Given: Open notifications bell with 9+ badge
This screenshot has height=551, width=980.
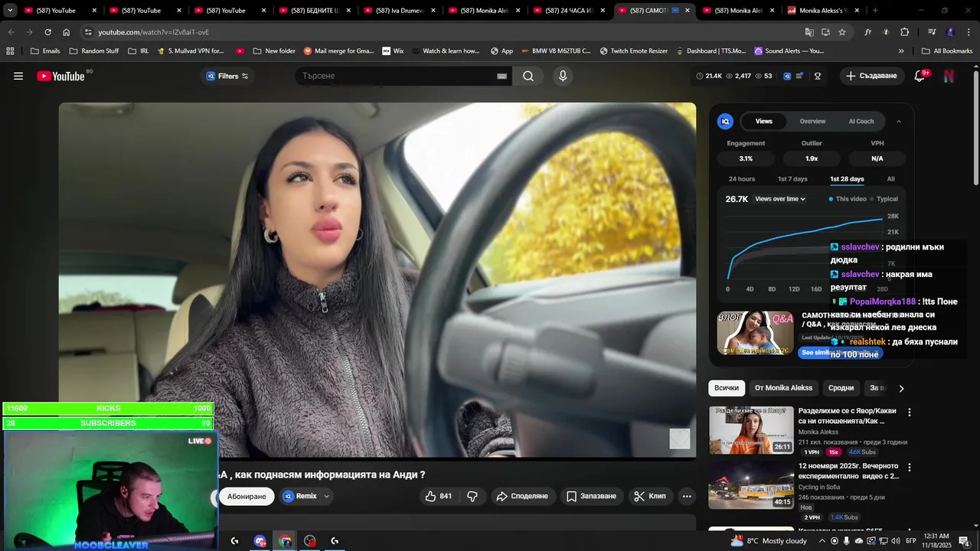Looking at the screenshot, I should [921, 76].
